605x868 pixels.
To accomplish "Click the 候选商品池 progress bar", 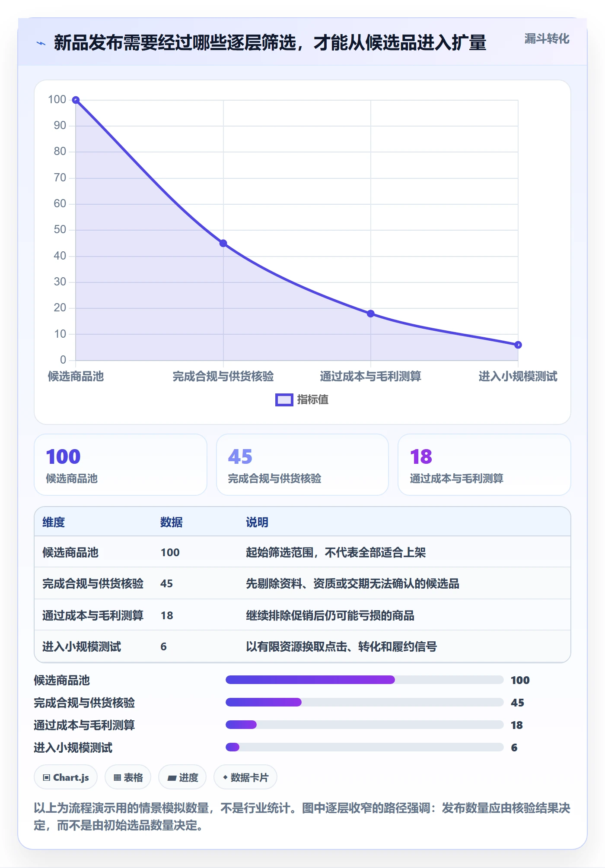I will (x=364, y=680).
